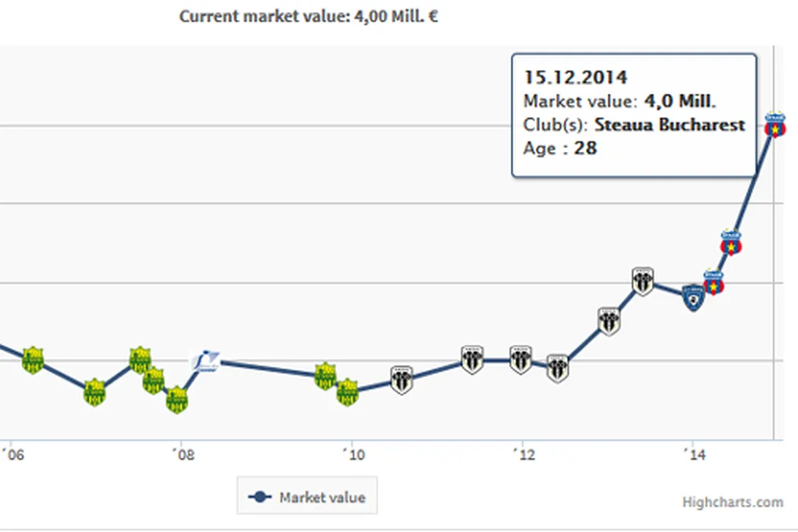Image resolution: width=798 pixels, height=532 pixels.
Task: Toggle the Market value legend series
Action: [322, 498]
